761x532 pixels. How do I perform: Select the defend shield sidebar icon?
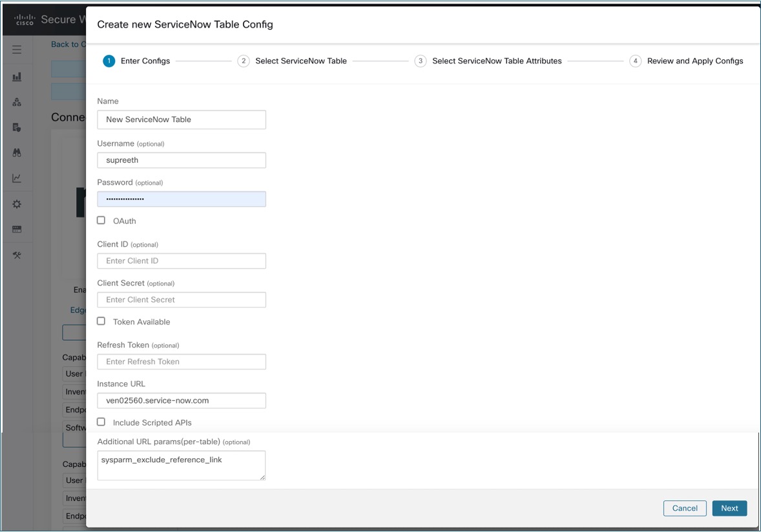17,128
